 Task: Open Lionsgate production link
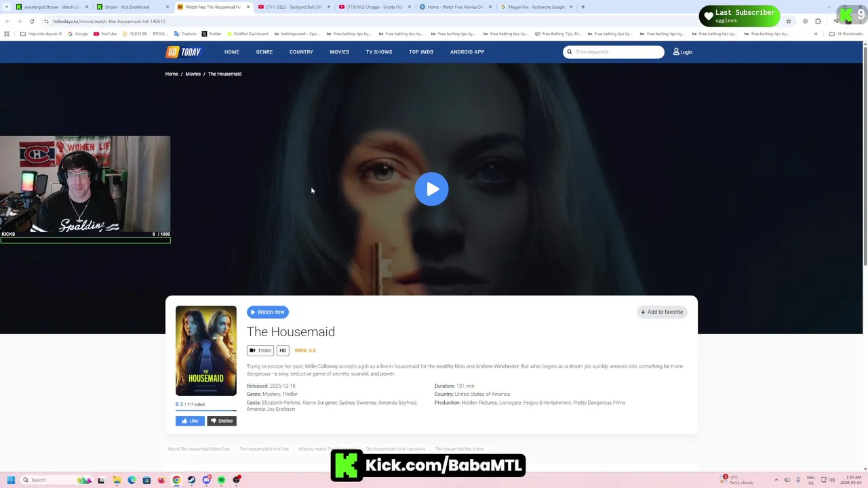pos(510,403)
